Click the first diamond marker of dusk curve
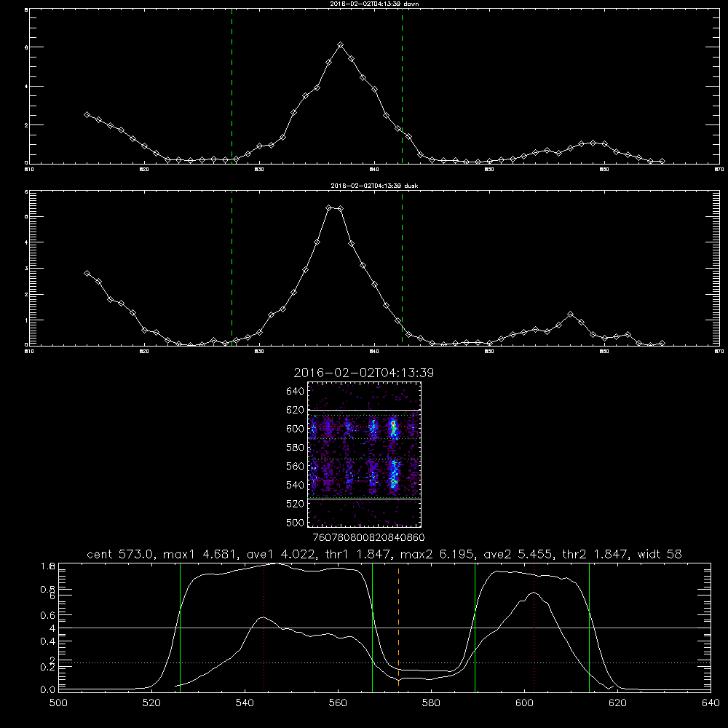This screenshot has height=728, width=728. (87, 274)
